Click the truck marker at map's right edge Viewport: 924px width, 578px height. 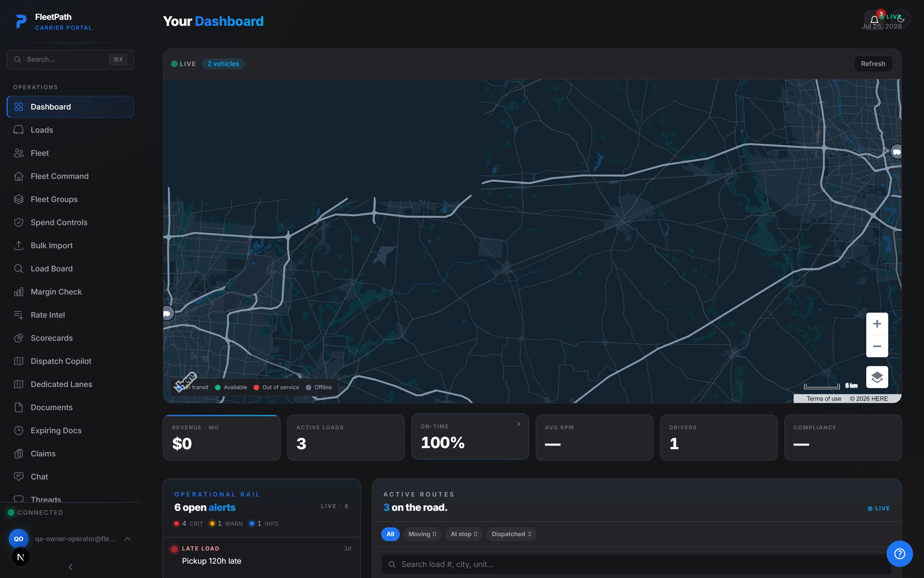[896, 152]
